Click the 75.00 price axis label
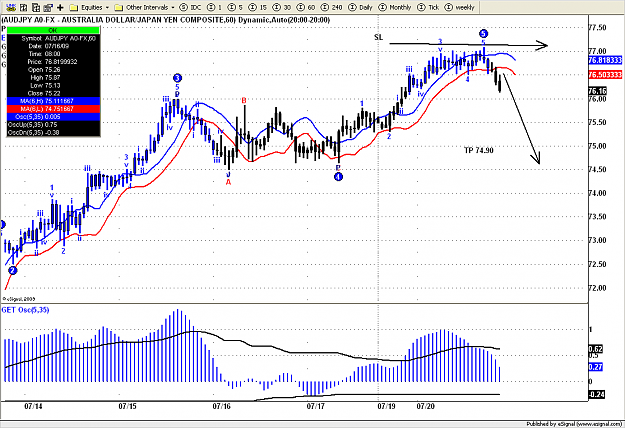This screenshot has width=625, height=428. 597,146
